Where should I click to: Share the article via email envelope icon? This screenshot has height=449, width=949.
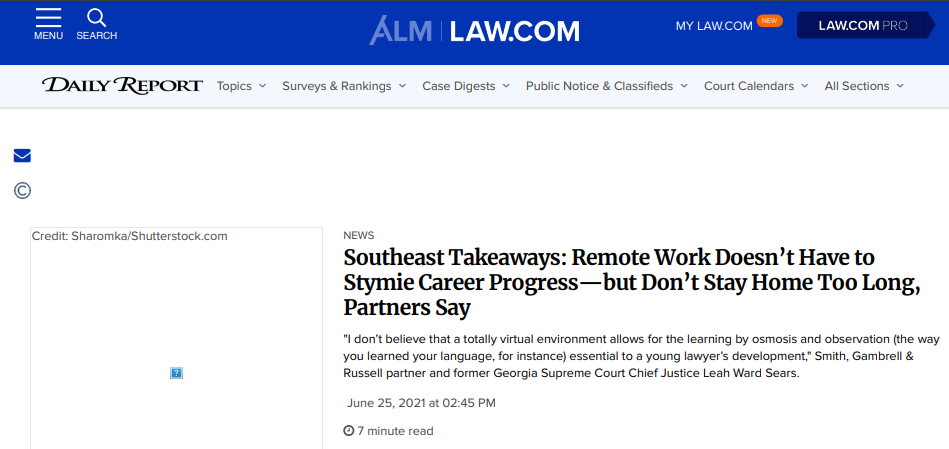click(22, 156)
